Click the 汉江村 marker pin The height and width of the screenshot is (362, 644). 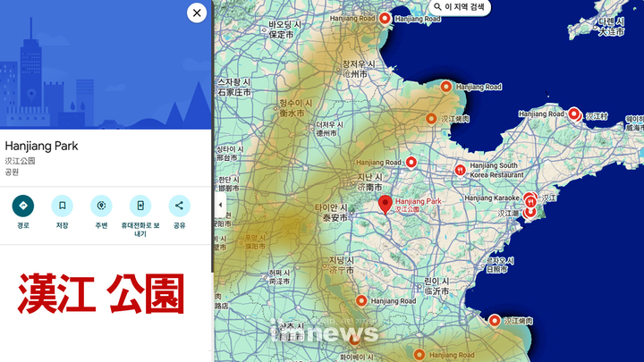[x=574, y=114]
